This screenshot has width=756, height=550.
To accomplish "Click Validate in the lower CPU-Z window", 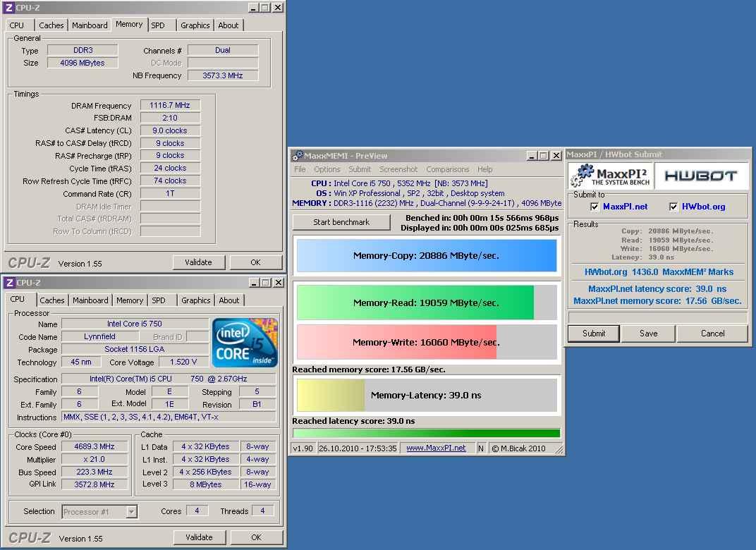I will [199, 537].
